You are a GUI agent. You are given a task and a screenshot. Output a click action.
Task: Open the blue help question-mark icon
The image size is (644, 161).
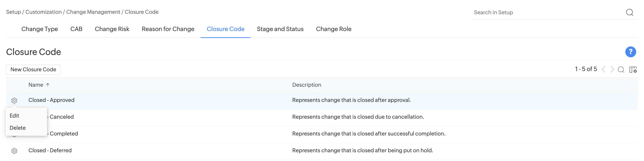pyautogui.click(x=630, y=52)
